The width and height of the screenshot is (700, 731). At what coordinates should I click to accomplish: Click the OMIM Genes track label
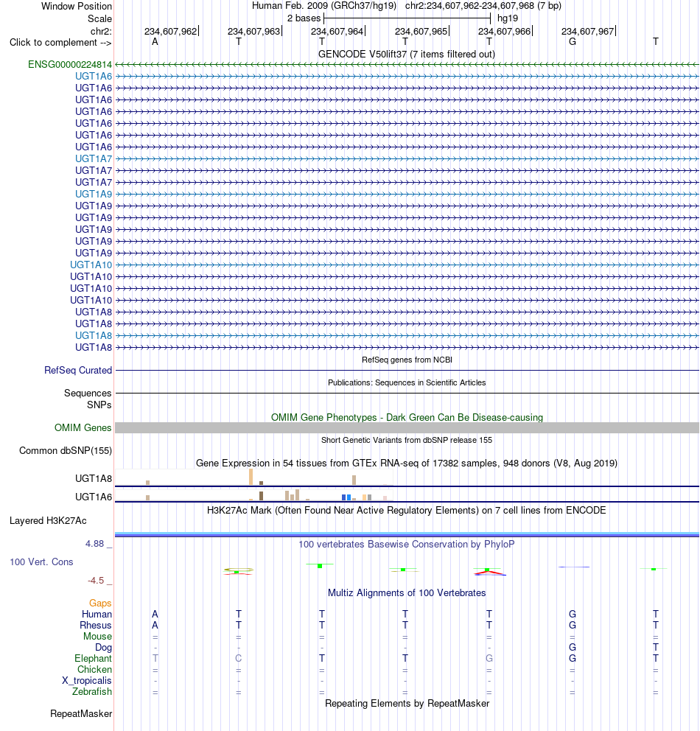click(x=83, y=427)
